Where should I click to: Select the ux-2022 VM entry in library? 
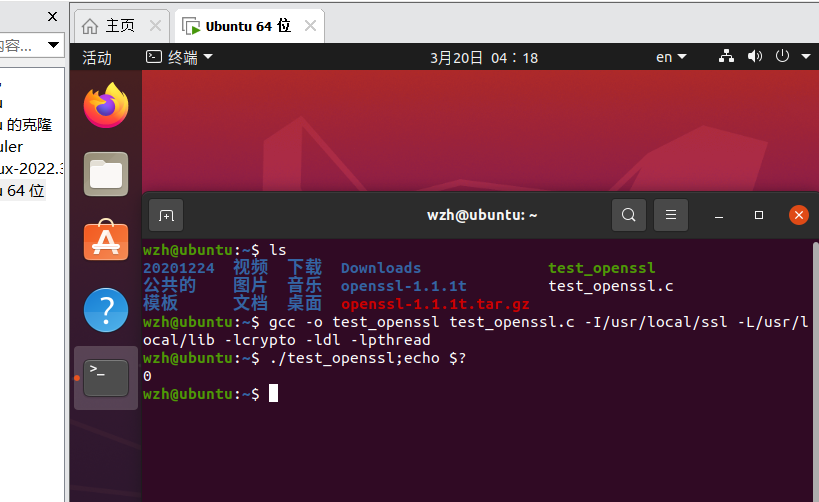pyautogui.click(x=31, y=169)
